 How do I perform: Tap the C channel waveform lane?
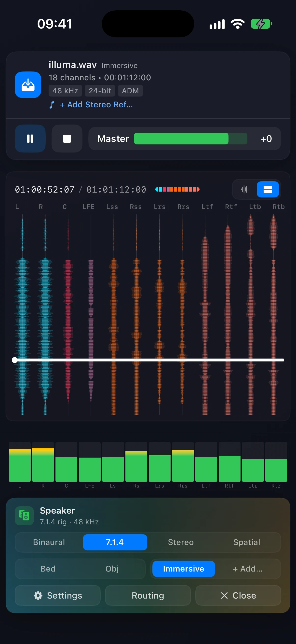click(x=68, y=314)
